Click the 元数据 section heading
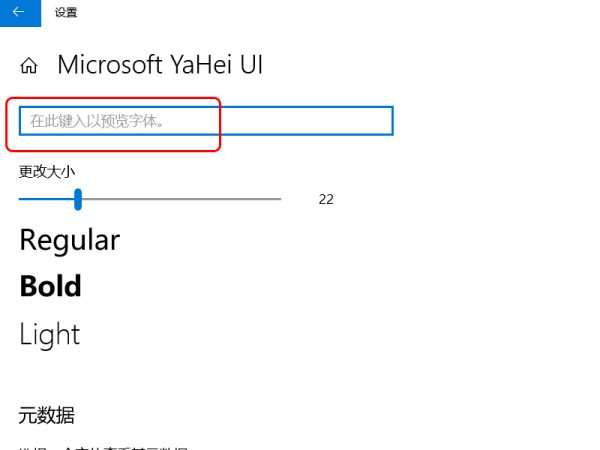The width and height of the screenshot is (600, 450). [46, 415]
